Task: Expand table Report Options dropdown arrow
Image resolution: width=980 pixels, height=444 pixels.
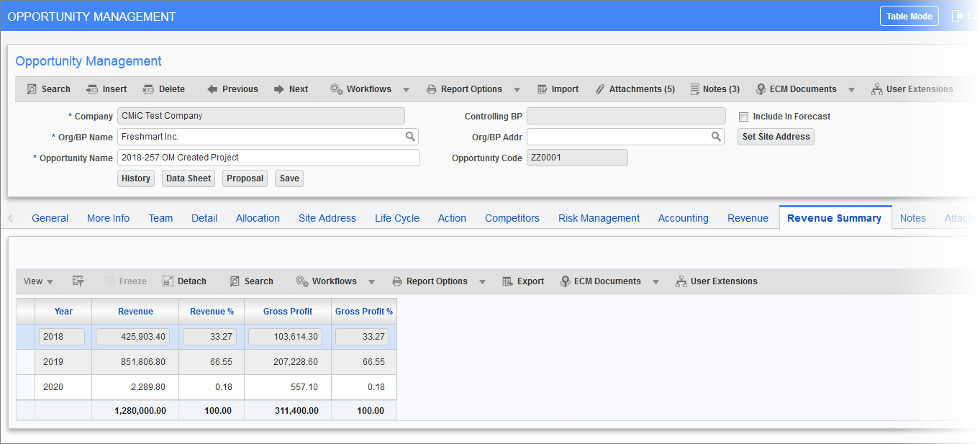Action: tap(482, 282)
